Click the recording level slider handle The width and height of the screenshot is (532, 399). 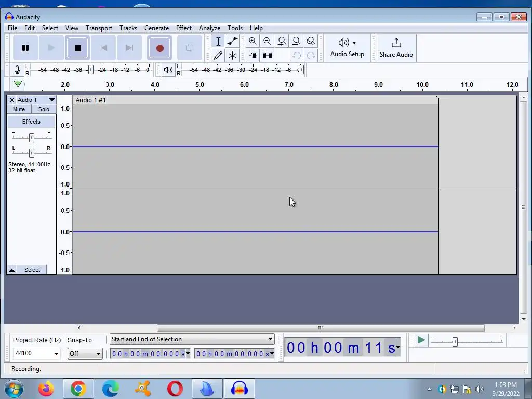coord(90,70)
